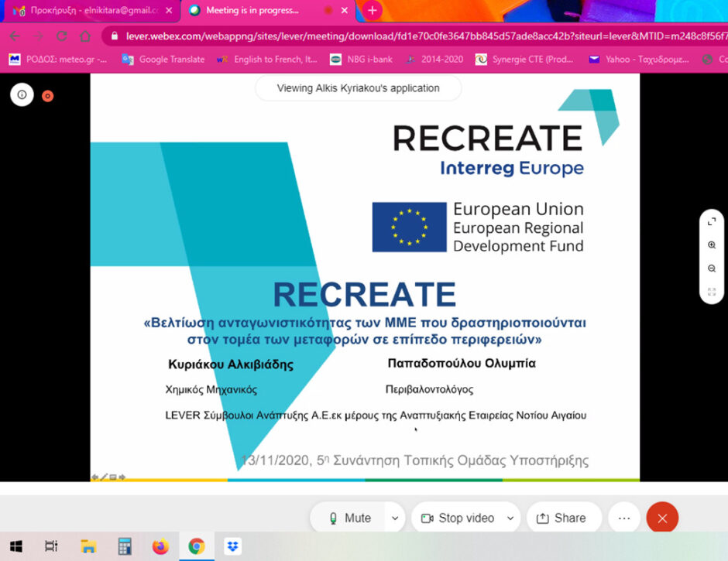This screenshot has width=728, height=561.
Task: Stop video camera
Action: (x=458, y=518)
